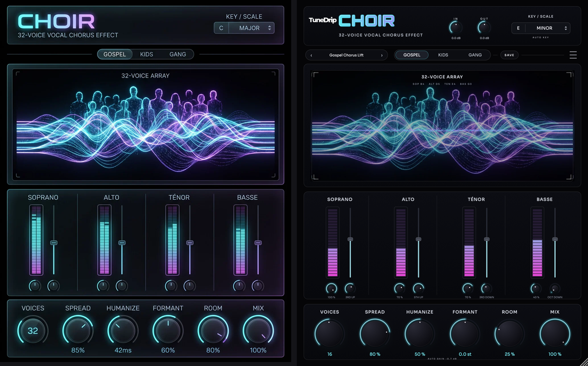Click VOICES knob showing 16
Viewport: 588px width, 366px height.
(330, 334)
